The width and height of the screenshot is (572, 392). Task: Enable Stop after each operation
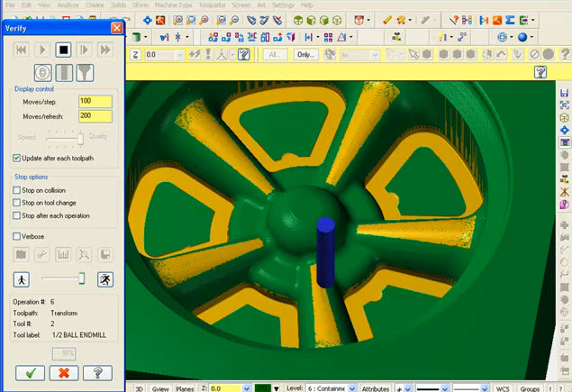(x=16, y=215)
